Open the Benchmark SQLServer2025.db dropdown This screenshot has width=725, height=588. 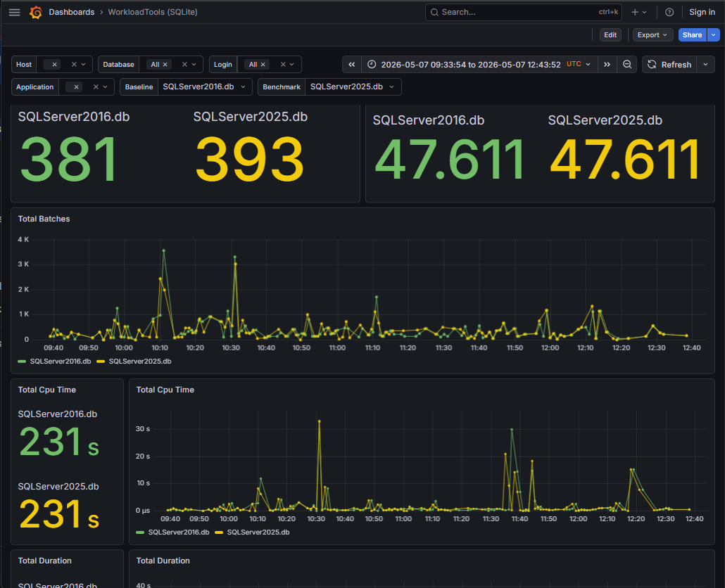(353, 87)
